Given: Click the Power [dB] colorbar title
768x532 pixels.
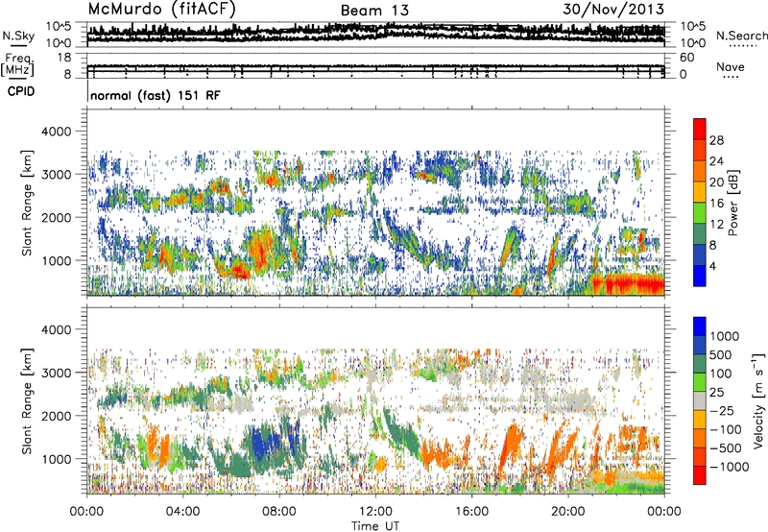Looking at the screenshot, I should coord(732,203).
